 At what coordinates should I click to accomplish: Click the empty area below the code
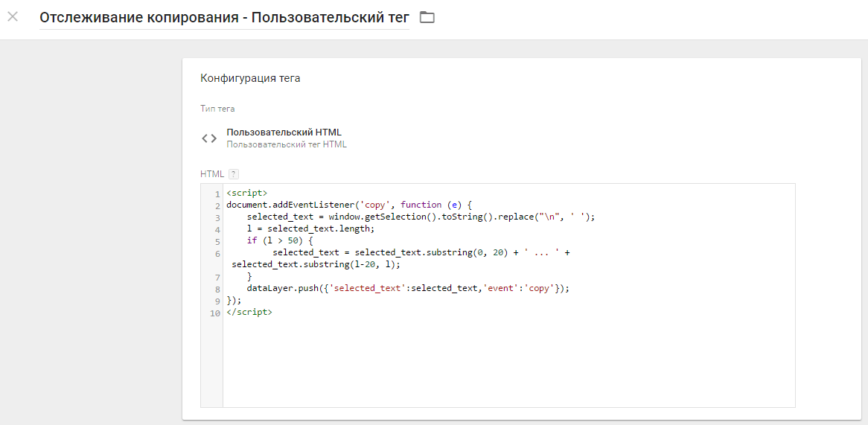tap(508, 362)
